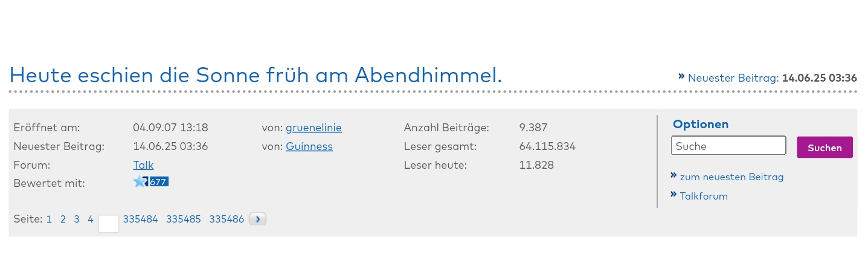Click into the Suche search field
The height and width of the screenshot is (254, 868).
[x=728, y=146]
